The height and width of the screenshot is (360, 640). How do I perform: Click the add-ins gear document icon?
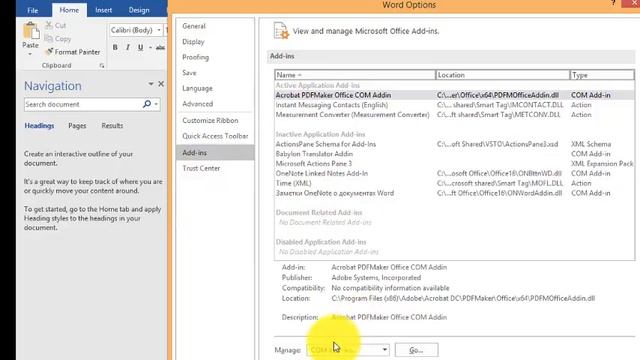coord(281,31)
